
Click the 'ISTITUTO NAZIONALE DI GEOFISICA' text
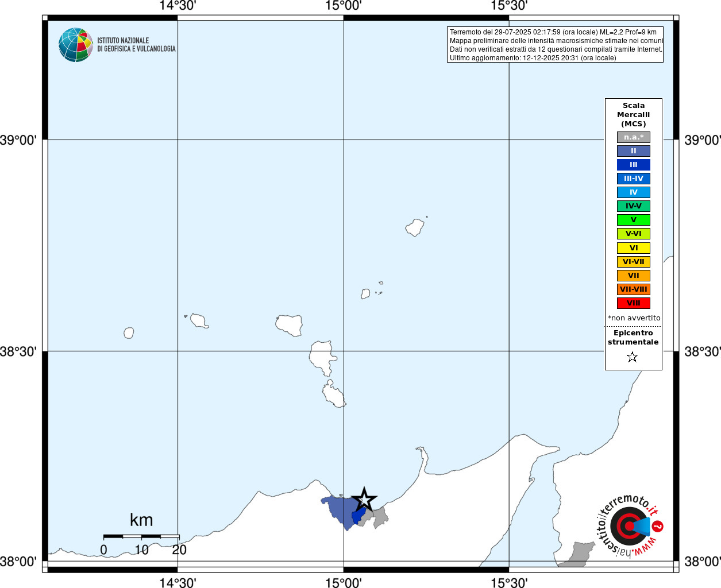[x=136, y=45]
